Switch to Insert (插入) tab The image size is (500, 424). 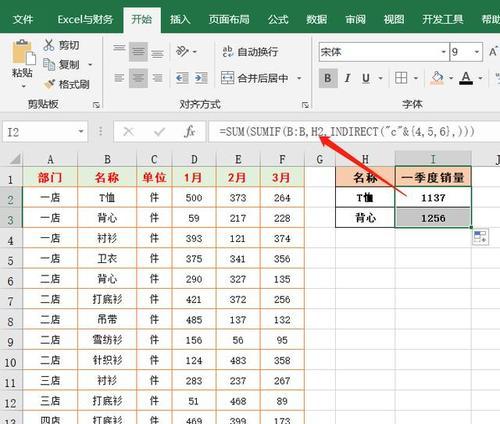tap(180, 19)
